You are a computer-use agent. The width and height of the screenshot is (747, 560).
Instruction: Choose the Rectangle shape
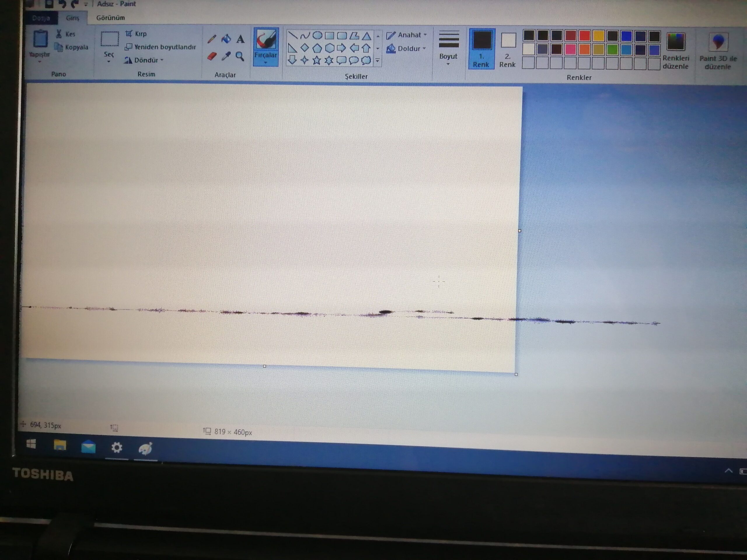329,36
